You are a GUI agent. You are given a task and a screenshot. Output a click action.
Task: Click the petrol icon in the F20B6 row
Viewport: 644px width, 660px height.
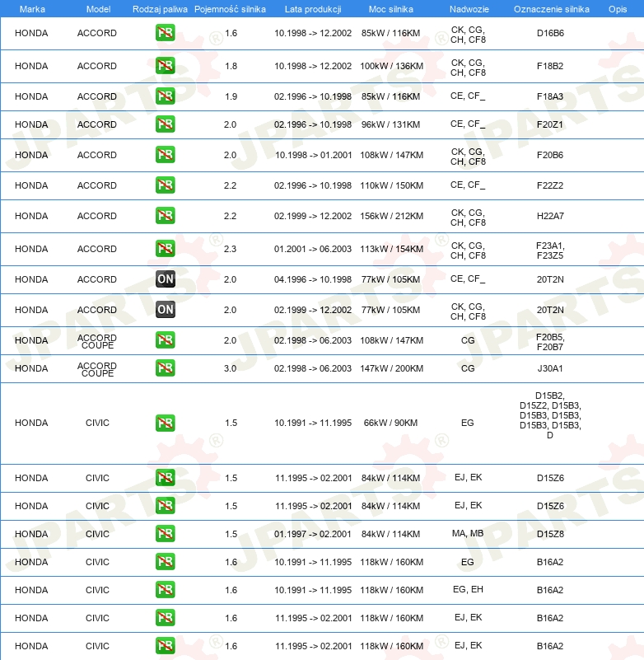(x=165, y=154)
